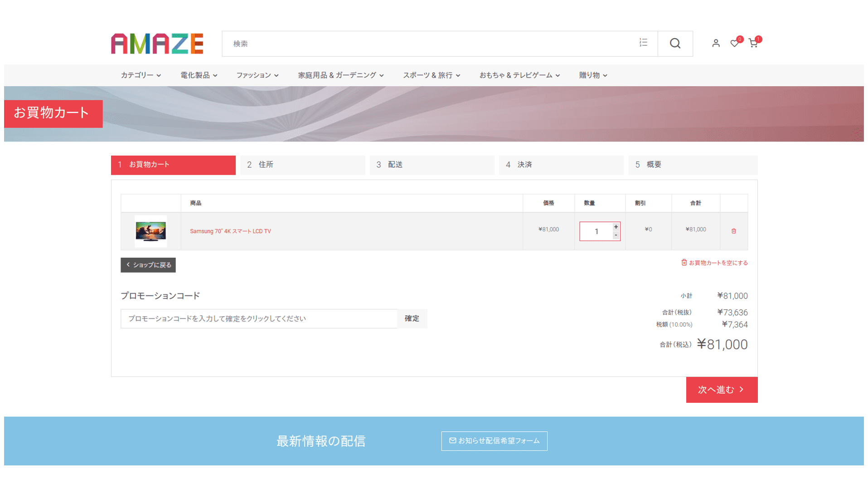Select the 住所 checkout step tab
Viewport: 868px width, 489px height.
click(x=303, y=165)
